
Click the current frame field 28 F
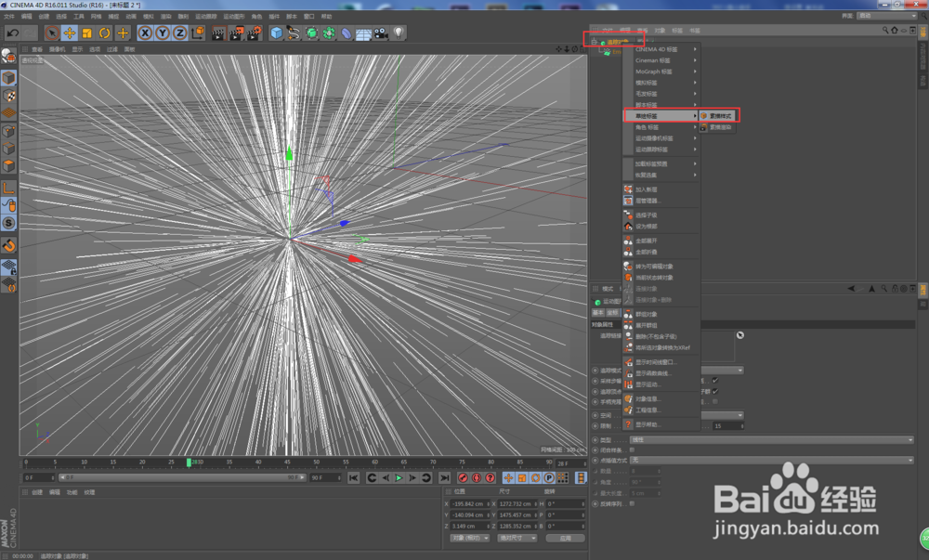[x=570, y=463]
